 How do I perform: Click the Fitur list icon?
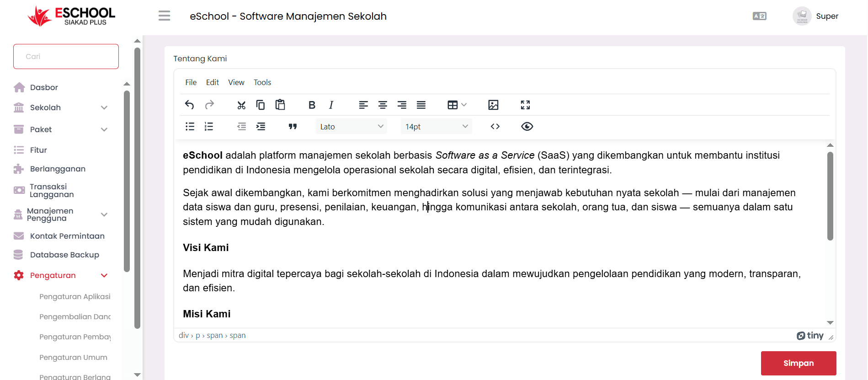tap(19, 150)
